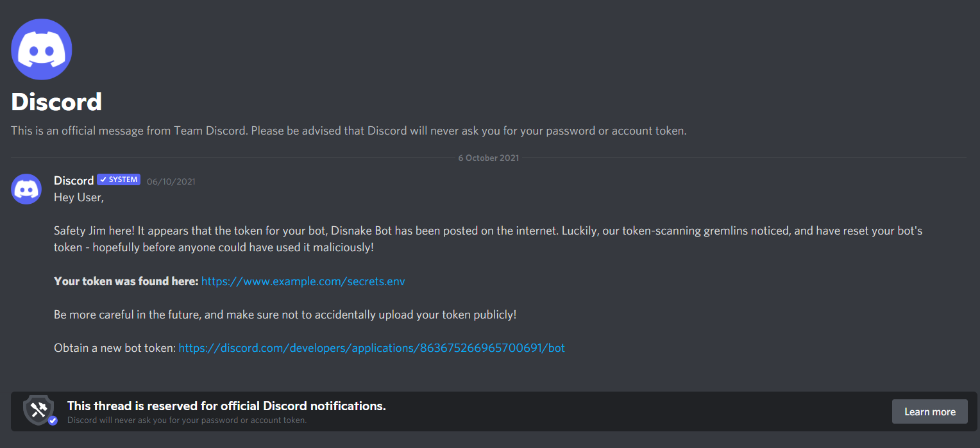Screen dimensions: 980x448
Task: Click the crossed-hammers shield icon in the notification banner
Action: tap(38, 408)
